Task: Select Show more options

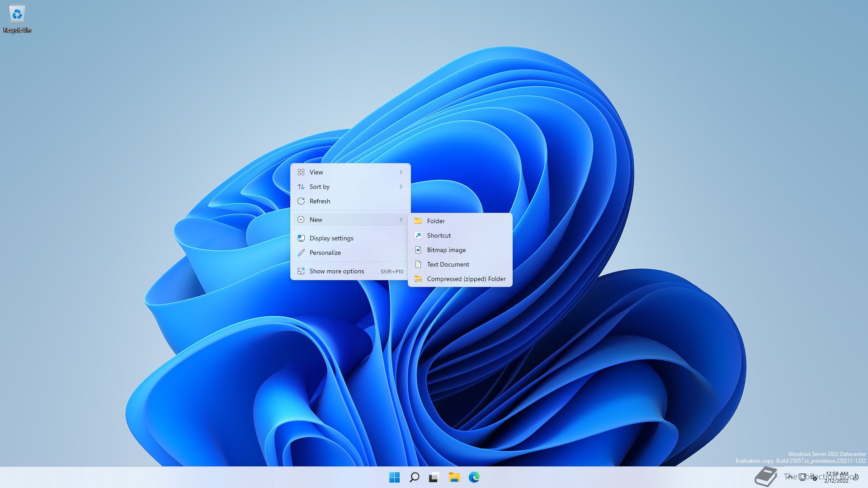Action: click(x=350, y=271)
